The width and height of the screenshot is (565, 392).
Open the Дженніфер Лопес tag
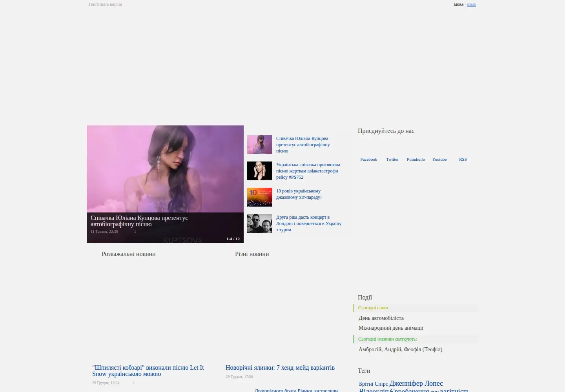tap(416, 383)
